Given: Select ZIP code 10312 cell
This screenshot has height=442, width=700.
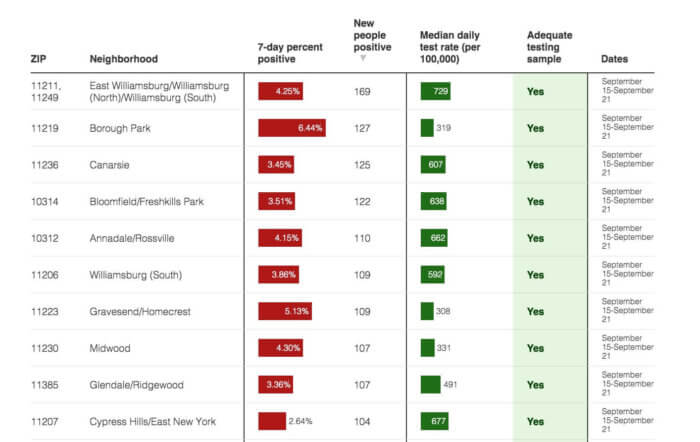Looking at the screenshot, I should (46, 238).
